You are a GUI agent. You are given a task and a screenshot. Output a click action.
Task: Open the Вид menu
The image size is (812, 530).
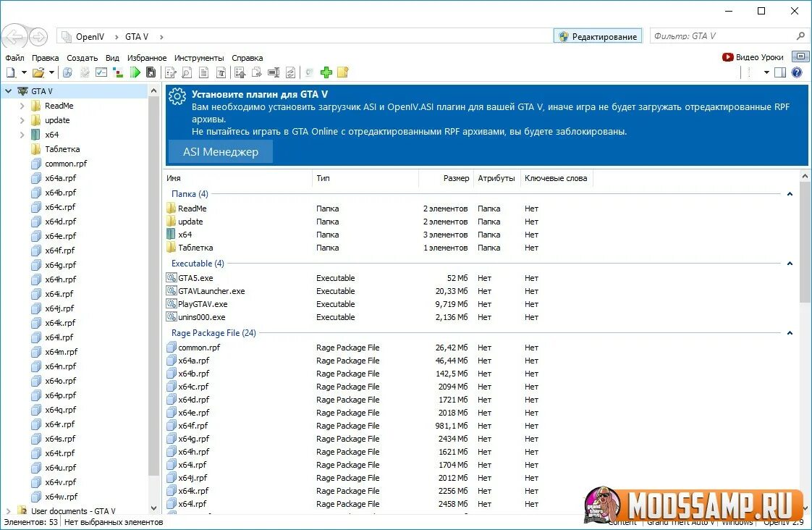112,58
